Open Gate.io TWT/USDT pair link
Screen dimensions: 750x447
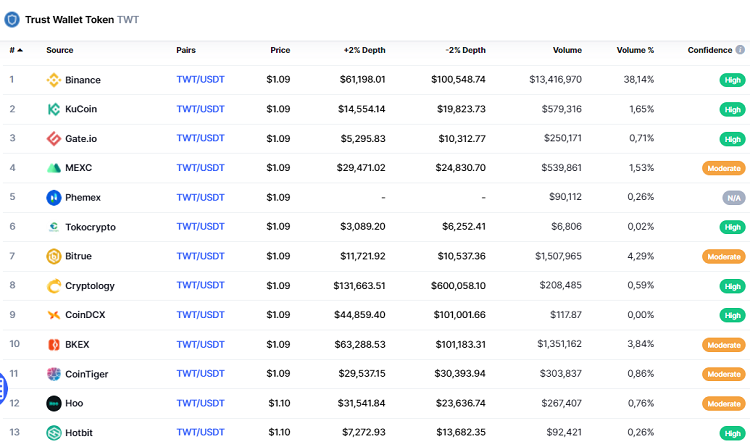[200, 138]
